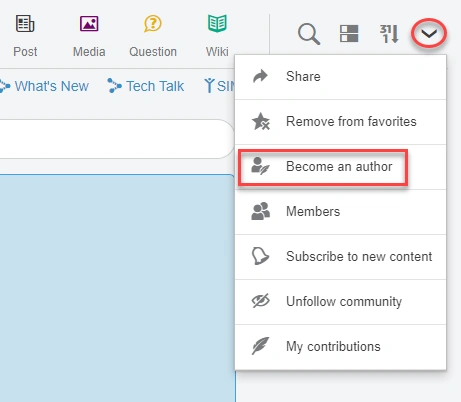Click the sort order icon
Screen dimensions: 461x402
click(389, 34)
